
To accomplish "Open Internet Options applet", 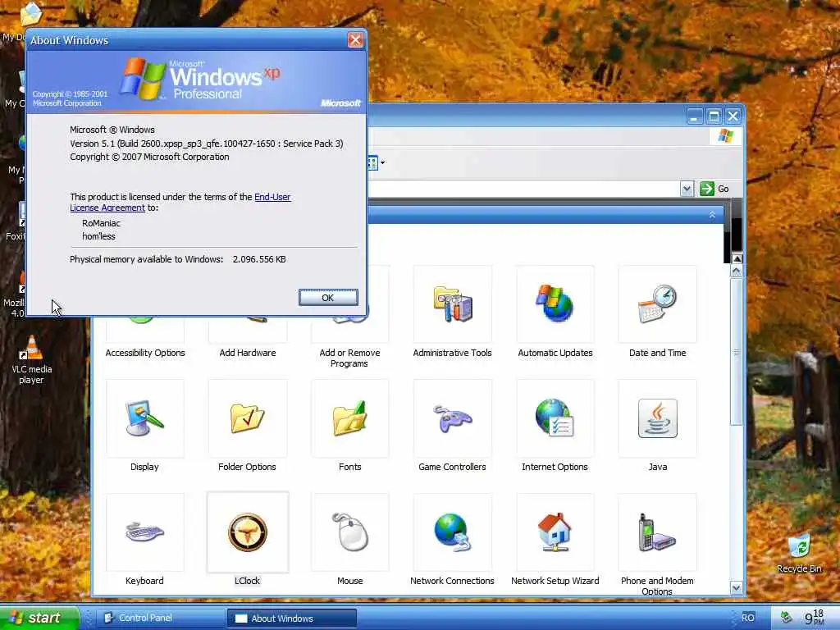I will pos(555,418).
